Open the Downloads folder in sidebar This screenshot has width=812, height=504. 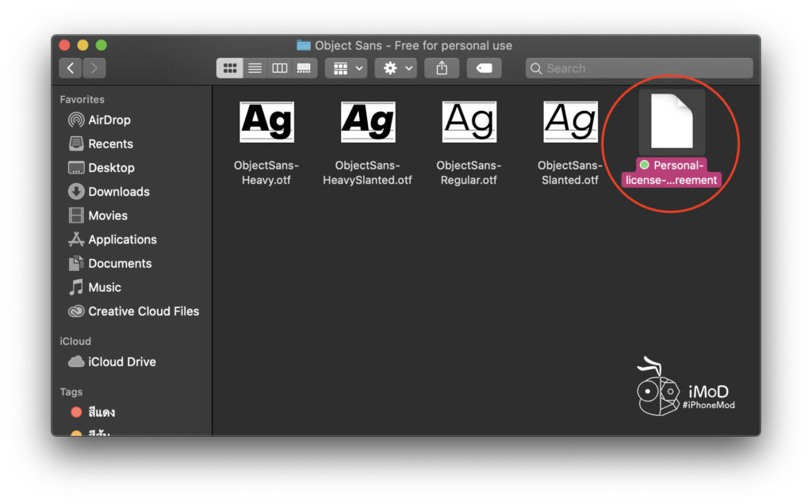click(x=118, y=192)
